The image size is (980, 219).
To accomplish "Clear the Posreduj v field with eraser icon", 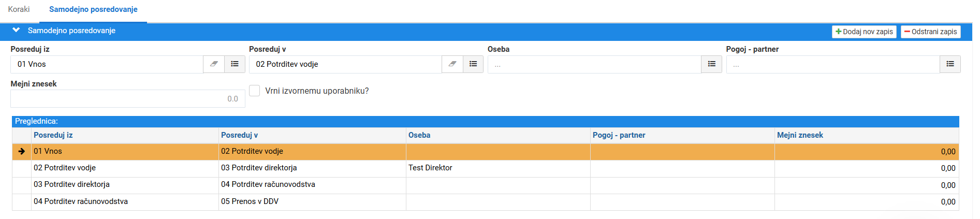I will coord(452,64).
